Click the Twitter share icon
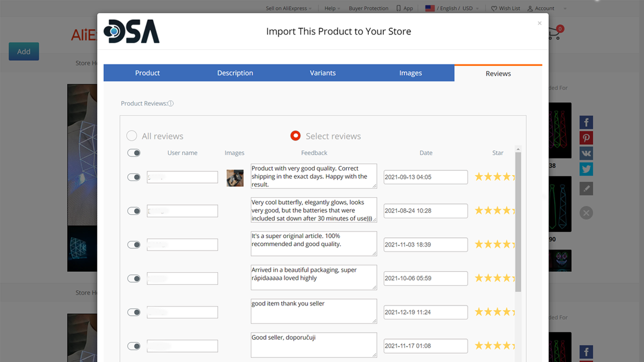Screen dimensions: 644x362 coord(586,168)
